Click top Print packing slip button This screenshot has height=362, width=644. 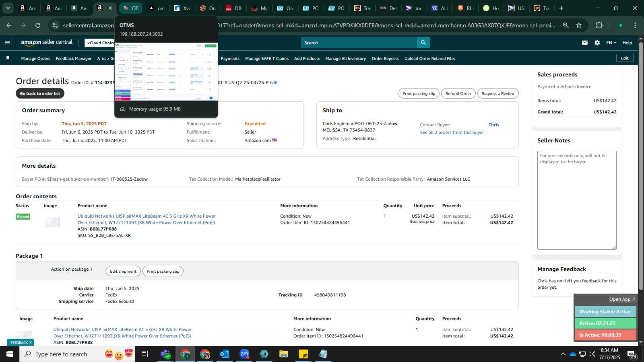point(419,93)
